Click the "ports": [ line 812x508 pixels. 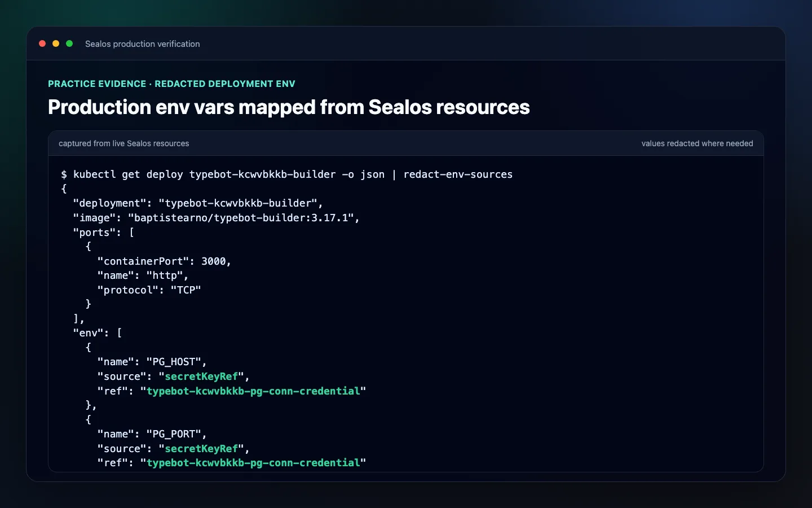click(104, 233)
